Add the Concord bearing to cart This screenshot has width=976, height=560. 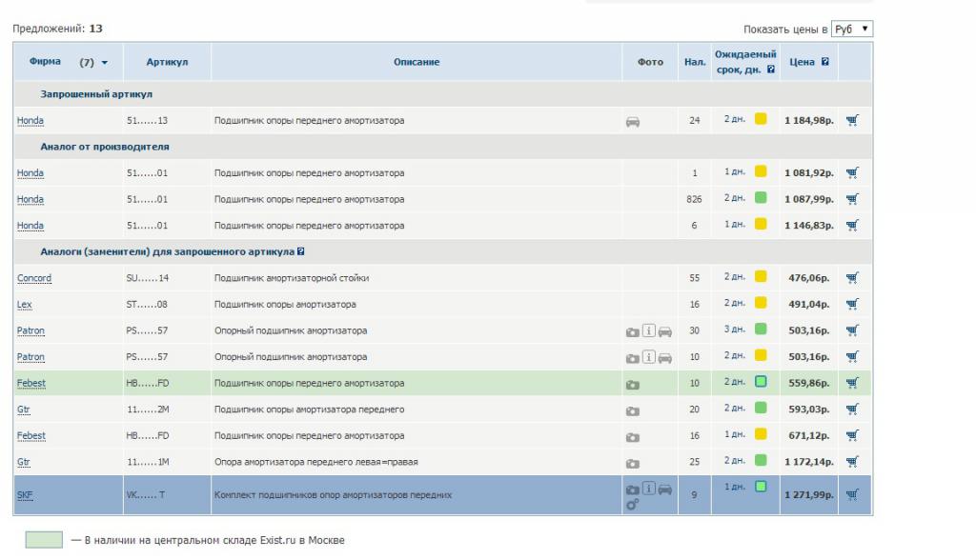[851, 278]
